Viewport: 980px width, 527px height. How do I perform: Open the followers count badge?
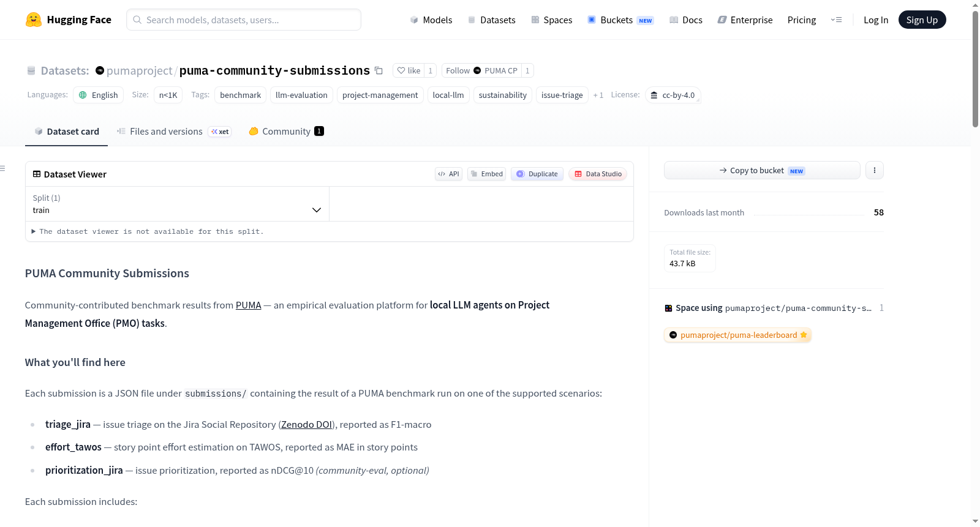[527, 70]
